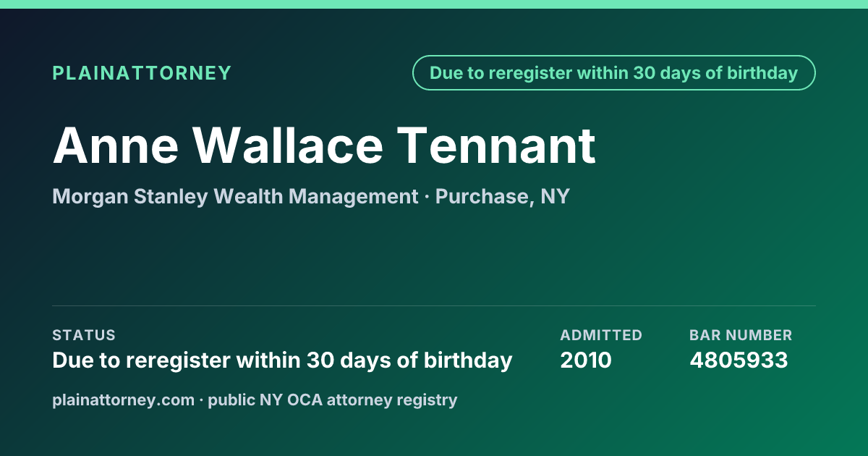Click the dot separator before "Purchase, NY"
868x456 pixels.
tap(427, 197)
